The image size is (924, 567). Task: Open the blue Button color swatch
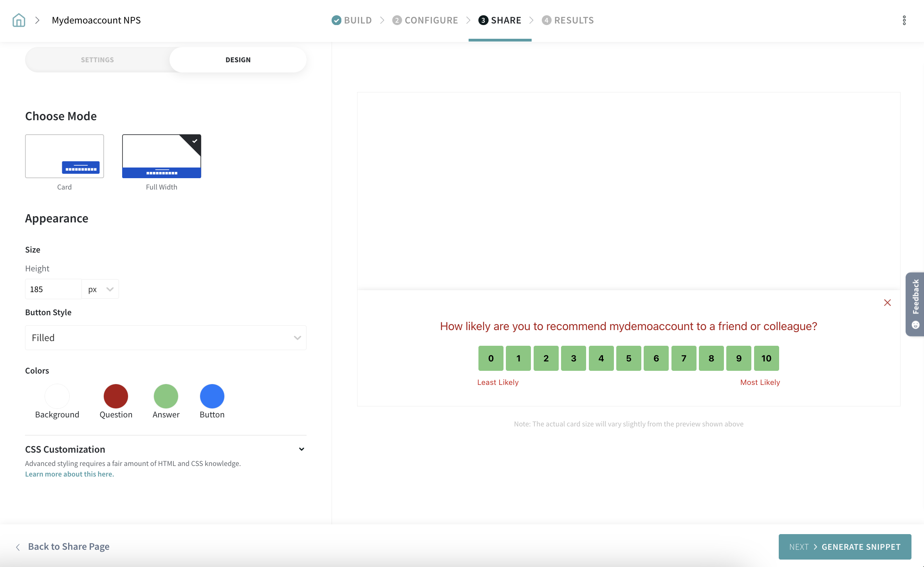click(212, 396)
